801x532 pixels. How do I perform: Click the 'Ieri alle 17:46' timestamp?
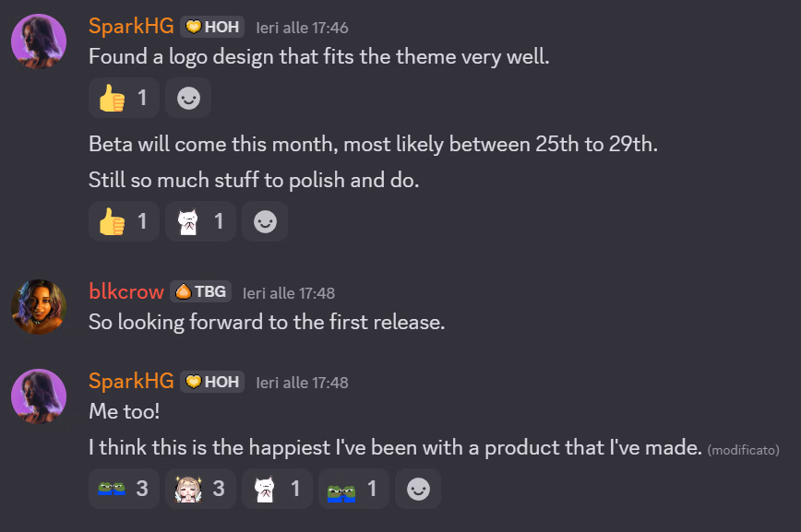pos(302,29)
